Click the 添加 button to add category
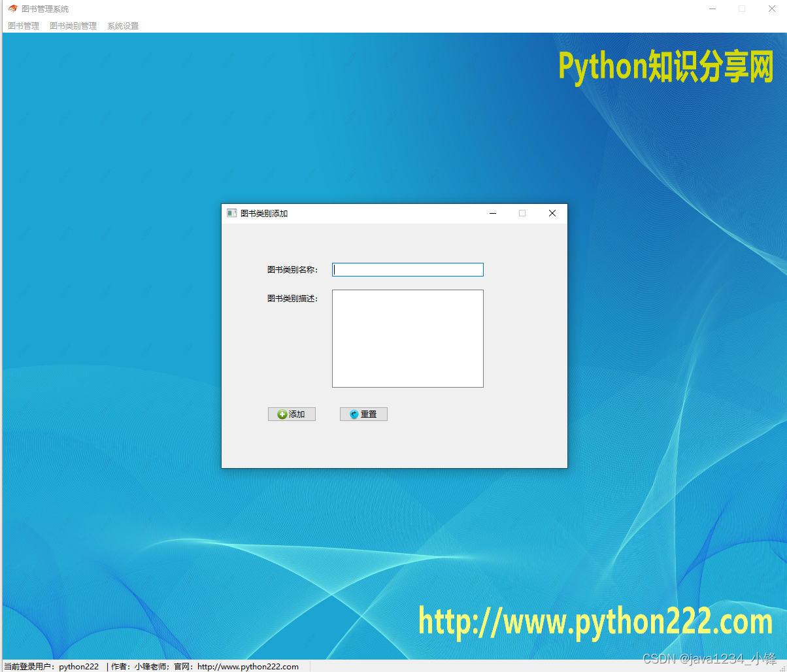The height and width of the screenshot is (672, 787). click(x=292, y=414)
